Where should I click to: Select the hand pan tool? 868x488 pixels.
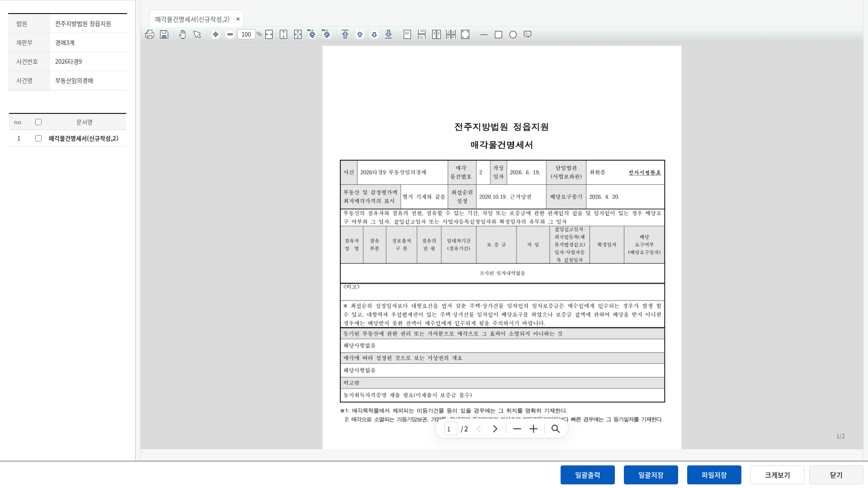tap(182, 34)
